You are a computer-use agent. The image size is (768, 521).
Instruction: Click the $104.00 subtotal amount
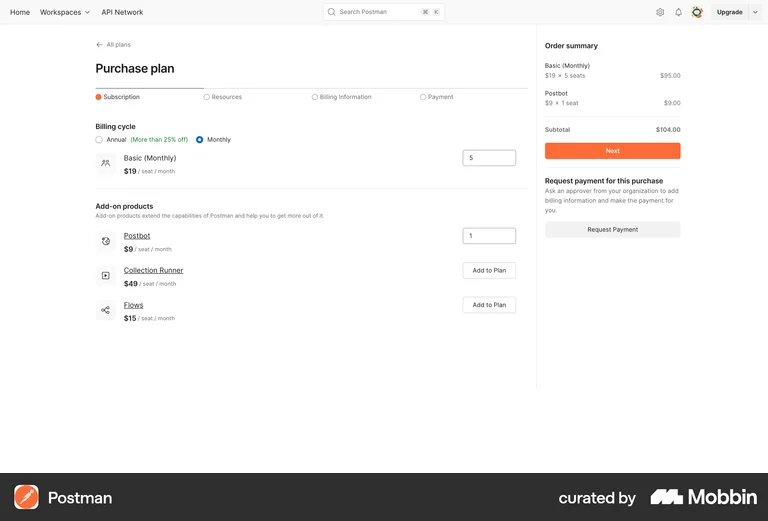click(x=668, y=130)
